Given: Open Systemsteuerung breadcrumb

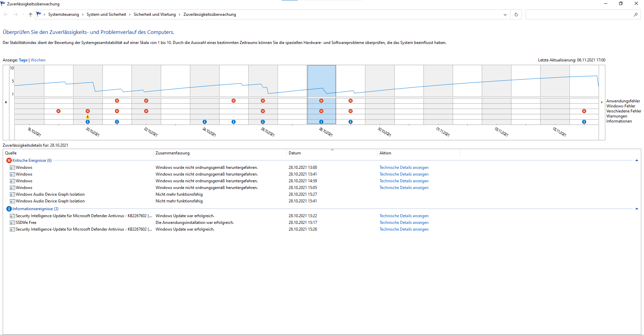Looking at the screenshot, I should [x=64, y=14].
